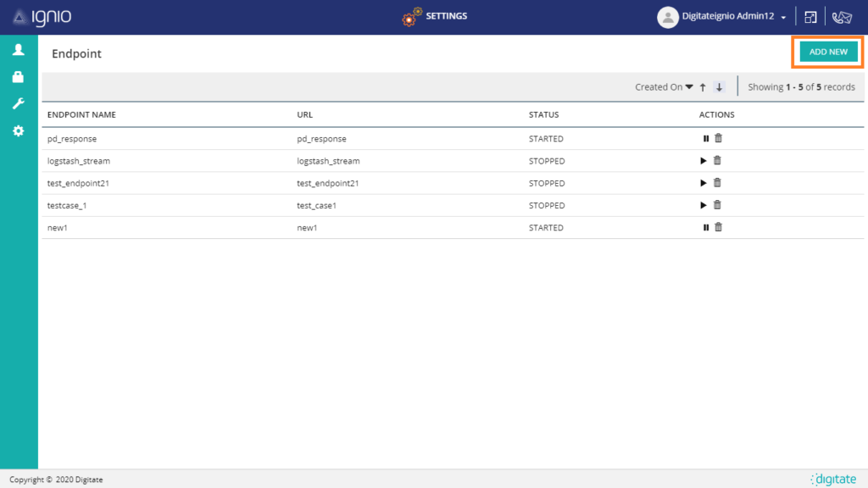Delete the logstash_stream endpoint
The height and width of the screenshot is (488, 868).
coord(717,161)
